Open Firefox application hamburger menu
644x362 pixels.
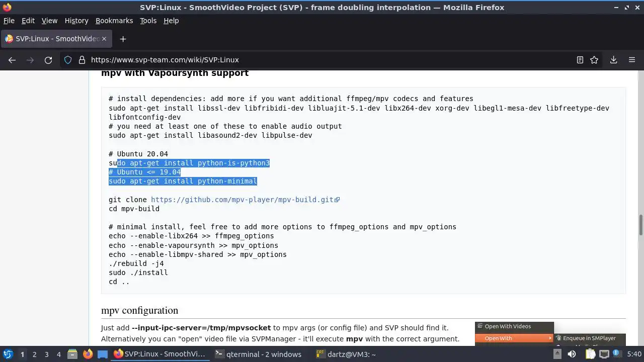coord(632,60)
